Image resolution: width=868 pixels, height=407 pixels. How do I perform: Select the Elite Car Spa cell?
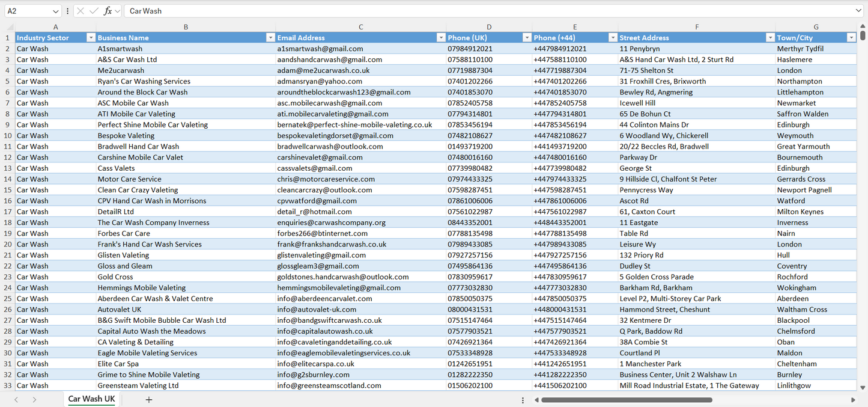click(186, 364)
